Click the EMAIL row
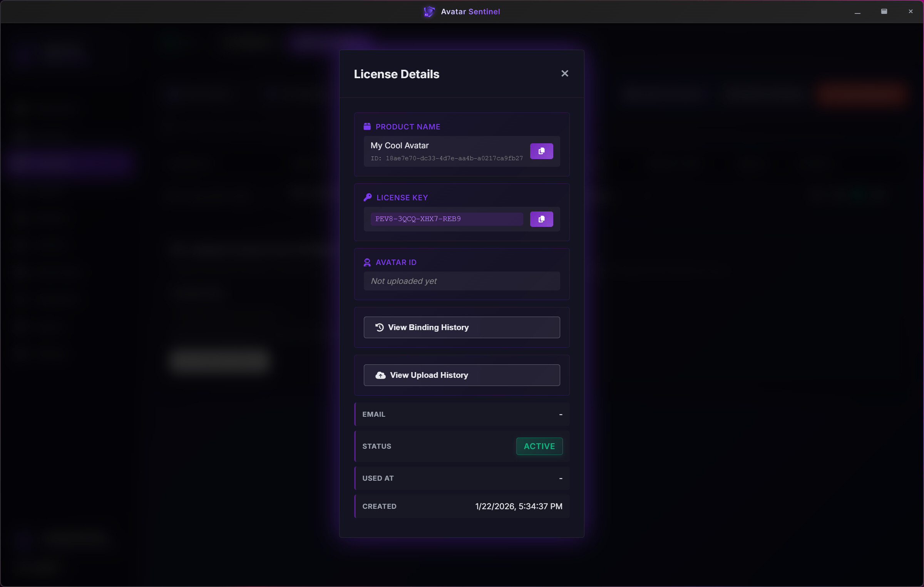 coord(461,414)
